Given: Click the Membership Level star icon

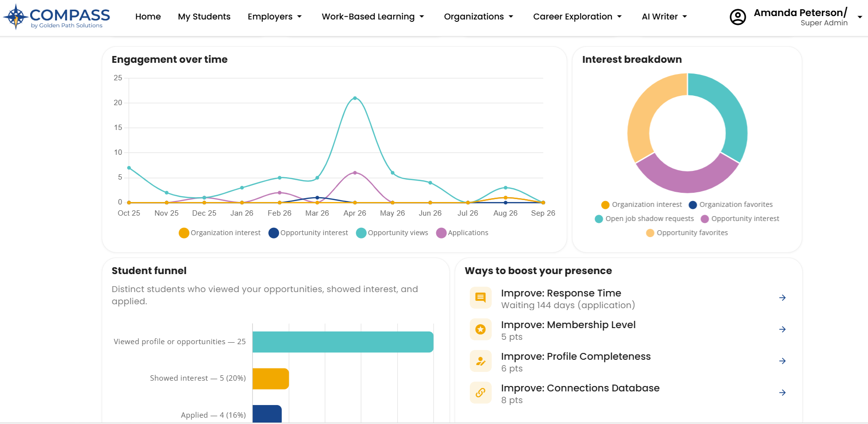Looking at the screenshot, I should pos(480,330).
